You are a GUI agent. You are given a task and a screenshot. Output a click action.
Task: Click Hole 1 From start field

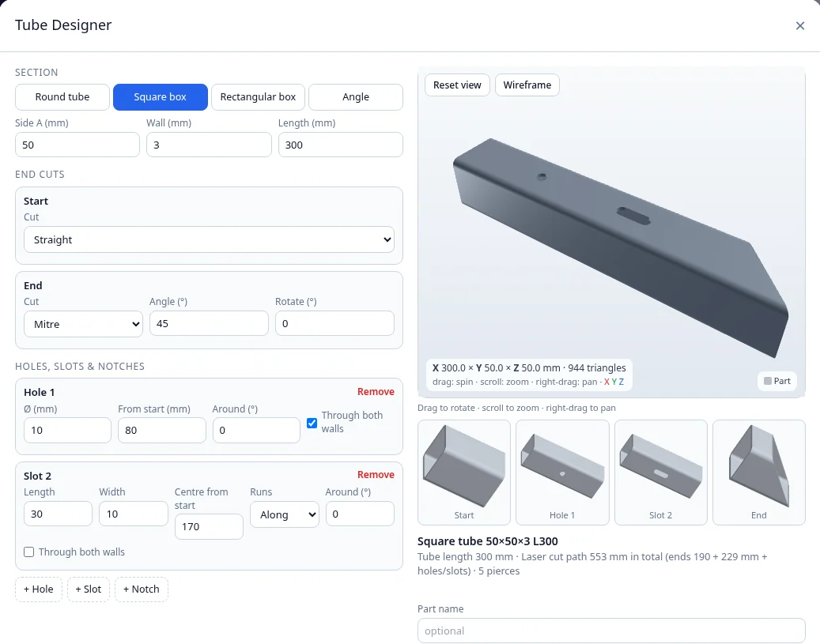(x=161, y=430)
